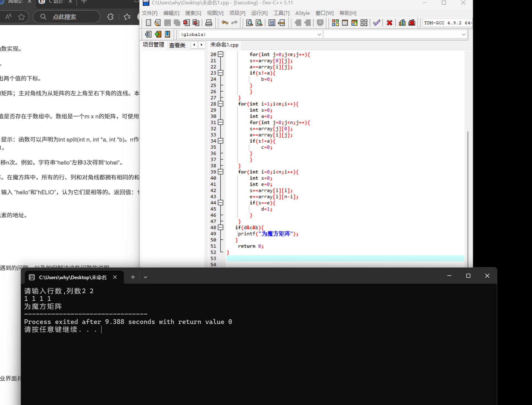Click plus button to add console tab
Screen dimensions: 532x405
coord(133,277)
